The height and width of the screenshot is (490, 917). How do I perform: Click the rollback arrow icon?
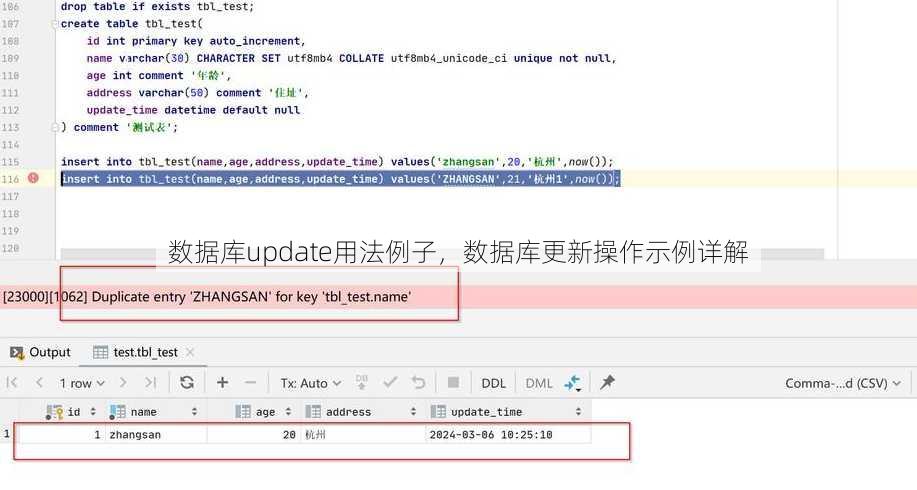tap(419, 383)
